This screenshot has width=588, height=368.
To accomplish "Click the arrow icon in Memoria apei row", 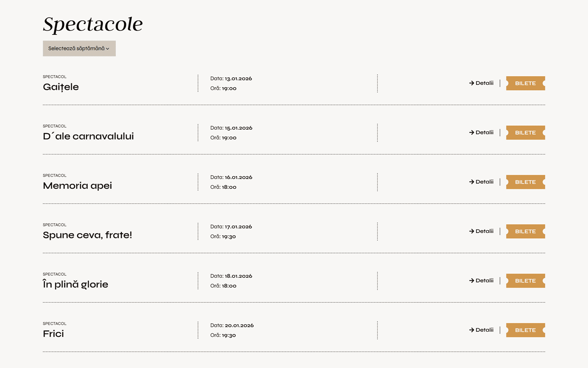I will 472,182.
